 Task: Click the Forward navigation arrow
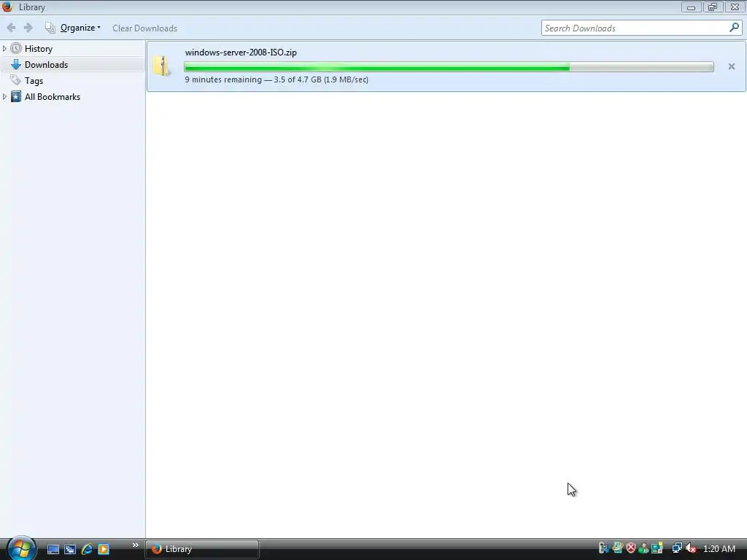tap(28, 28)
